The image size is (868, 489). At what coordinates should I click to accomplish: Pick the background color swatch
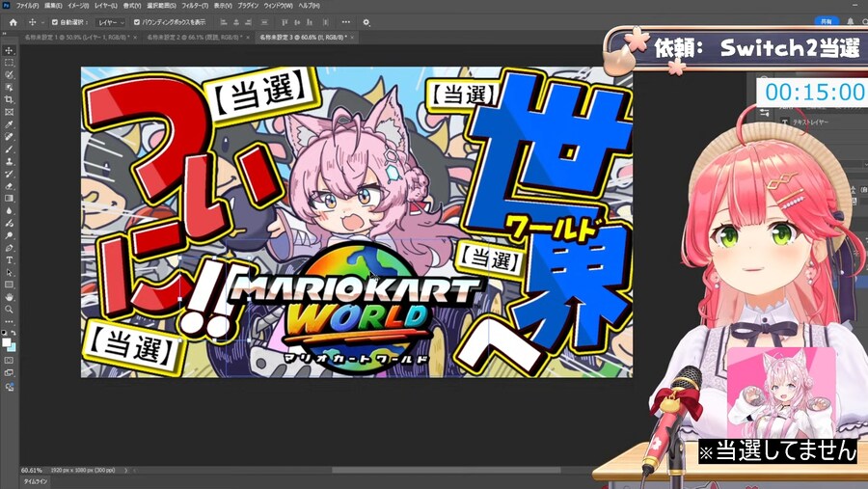tap(13, 347)
